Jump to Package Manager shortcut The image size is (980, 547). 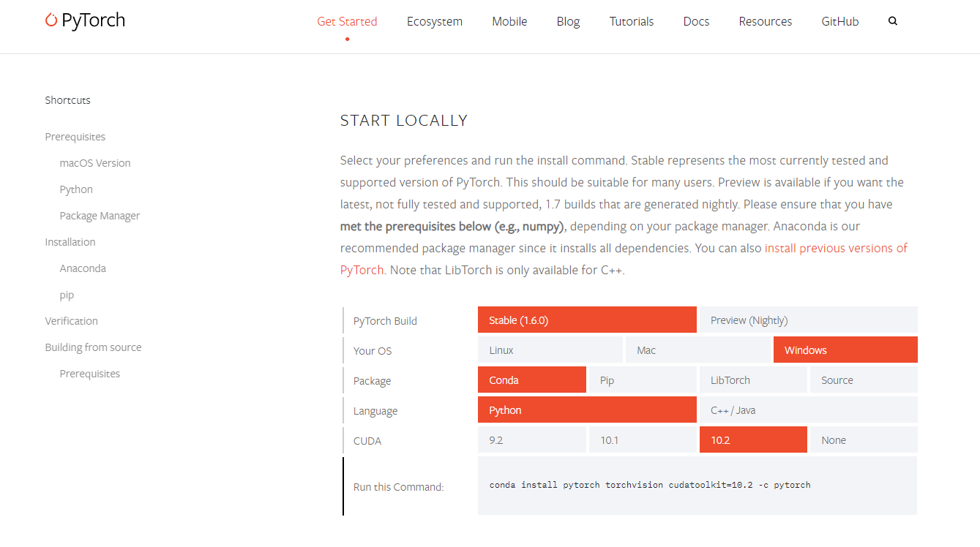tap(100, 216)
